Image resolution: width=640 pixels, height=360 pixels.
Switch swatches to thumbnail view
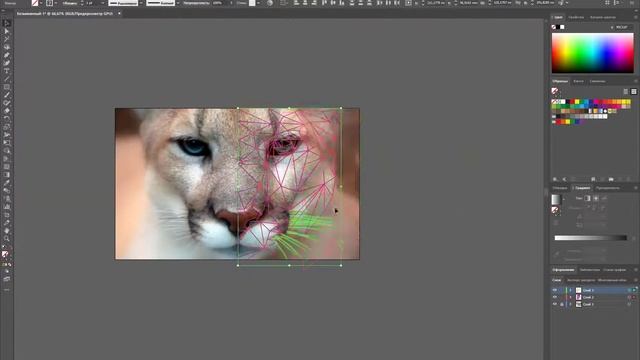[633, 91]
